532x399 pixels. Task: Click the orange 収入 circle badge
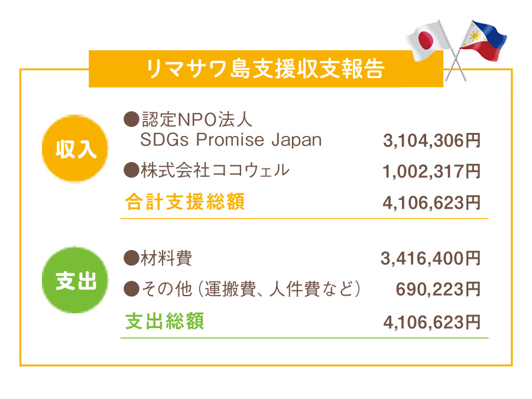point(75,148)
